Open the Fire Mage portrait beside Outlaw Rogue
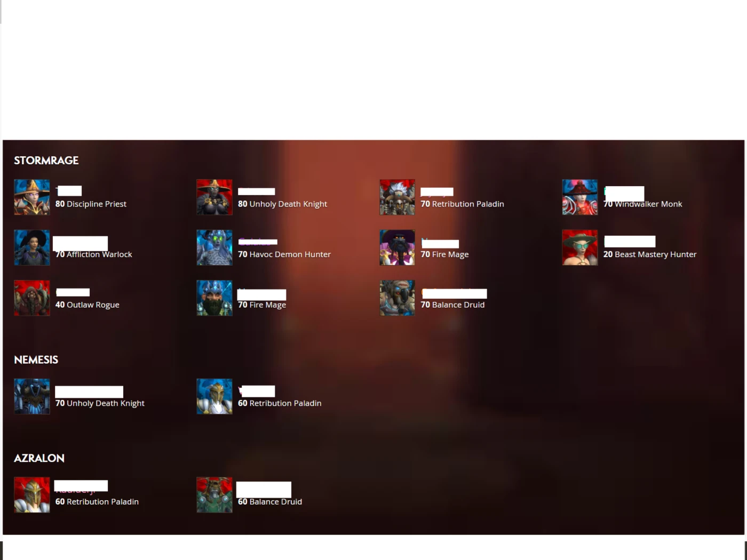Image resolution: width=747 pixels, height=560 pixels. pyautogui.click(x=214, y=298)
